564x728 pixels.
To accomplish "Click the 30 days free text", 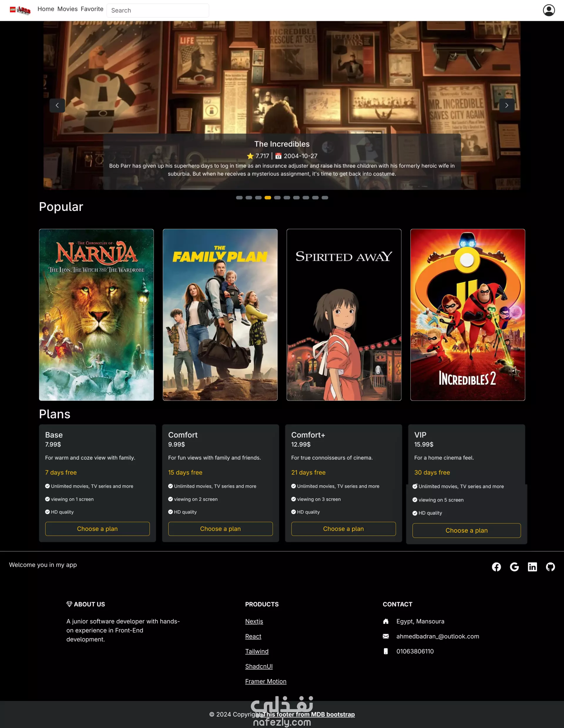I will click(x=432, y=472).
